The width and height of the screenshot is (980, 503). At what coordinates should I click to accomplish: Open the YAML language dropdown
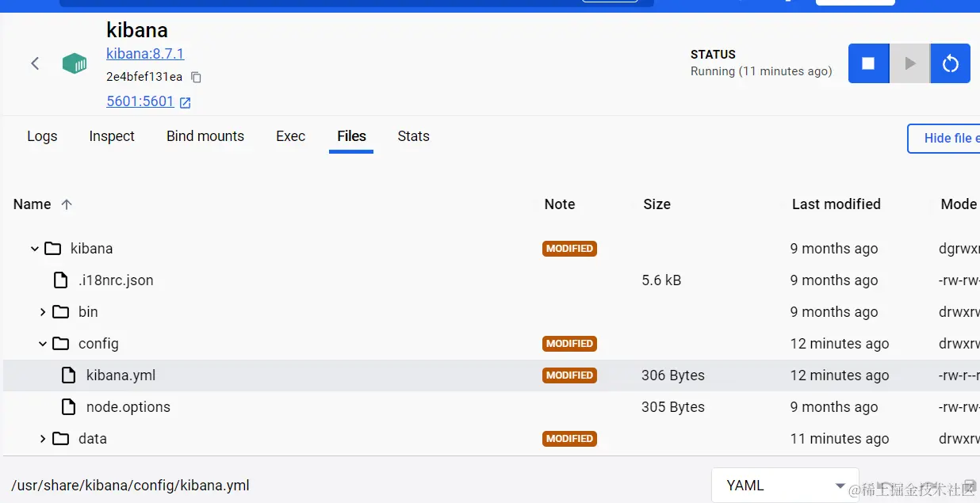pyautogui.click(x=784, y=486)
